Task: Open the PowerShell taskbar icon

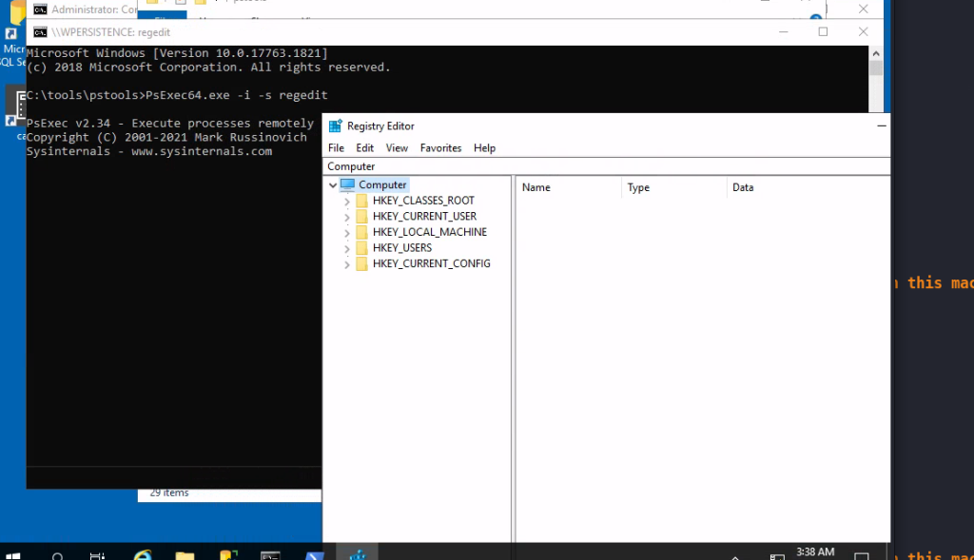Action: coord(314,555)
